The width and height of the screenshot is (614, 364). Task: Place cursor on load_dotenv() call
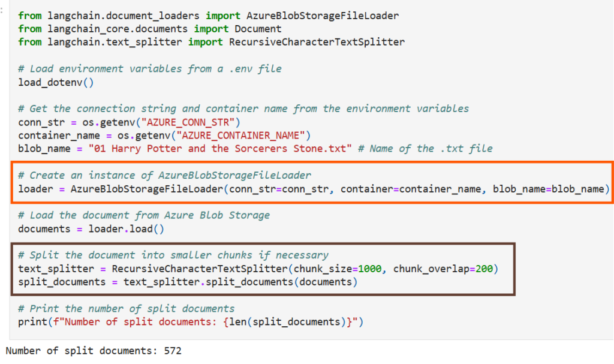[x=56, y=82]
